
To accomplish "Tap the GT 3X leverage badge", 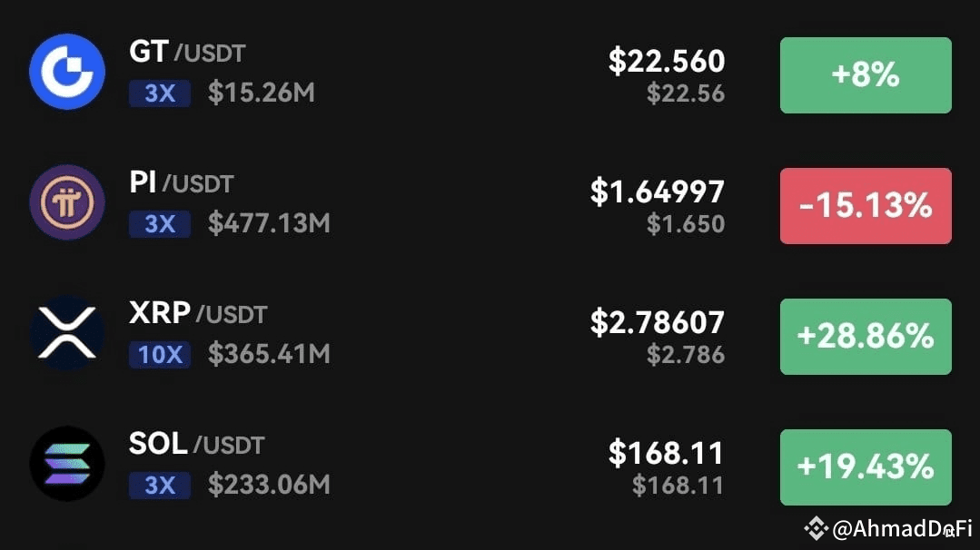I will [x=160, y=93].
